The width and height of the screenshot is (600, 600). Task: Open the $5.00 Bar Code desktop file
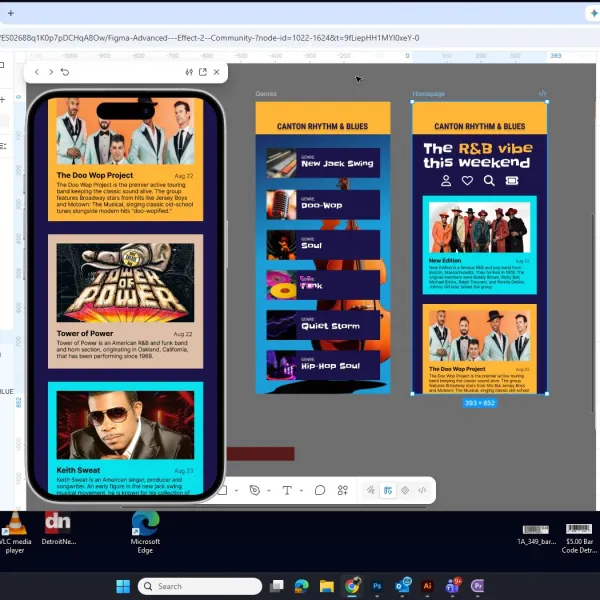[579, 538]
